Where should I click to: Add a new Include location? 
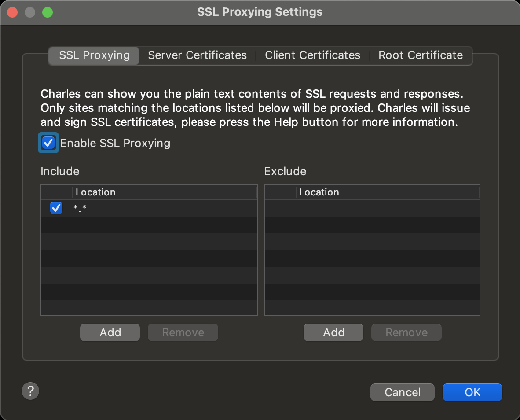point(110,332)
